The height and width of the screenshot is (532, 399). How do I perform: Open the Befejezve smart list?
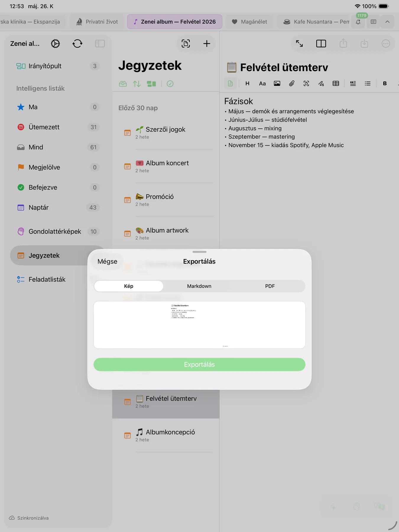pos(58,187)
